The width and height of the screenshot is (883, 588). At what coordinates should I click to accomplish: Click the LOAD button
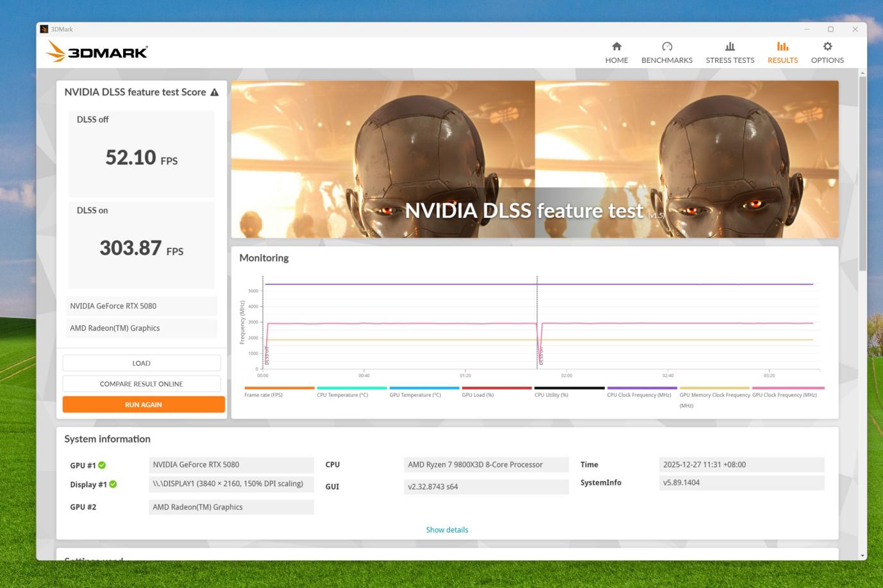142,363
